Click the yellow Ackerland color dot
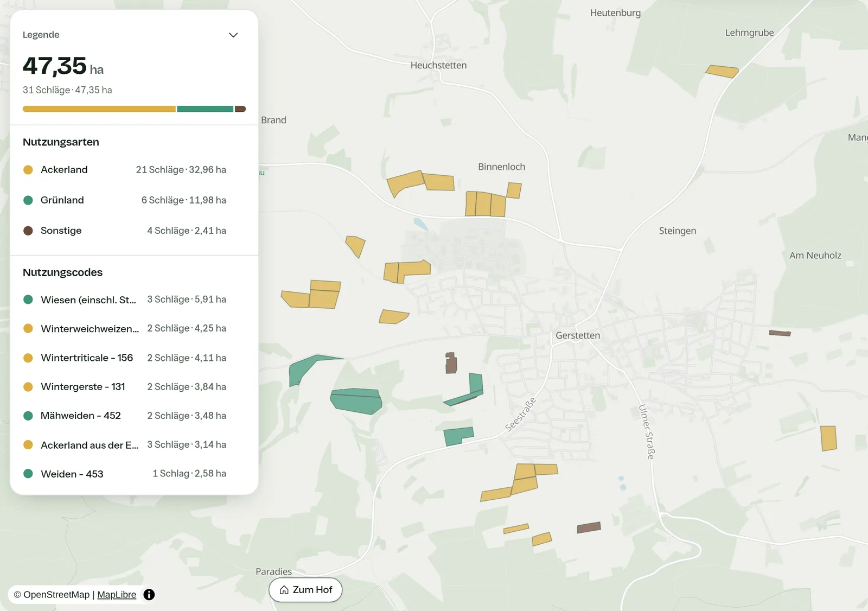The image size is (868, 611). pyautogui.click(x=28, y=170)
